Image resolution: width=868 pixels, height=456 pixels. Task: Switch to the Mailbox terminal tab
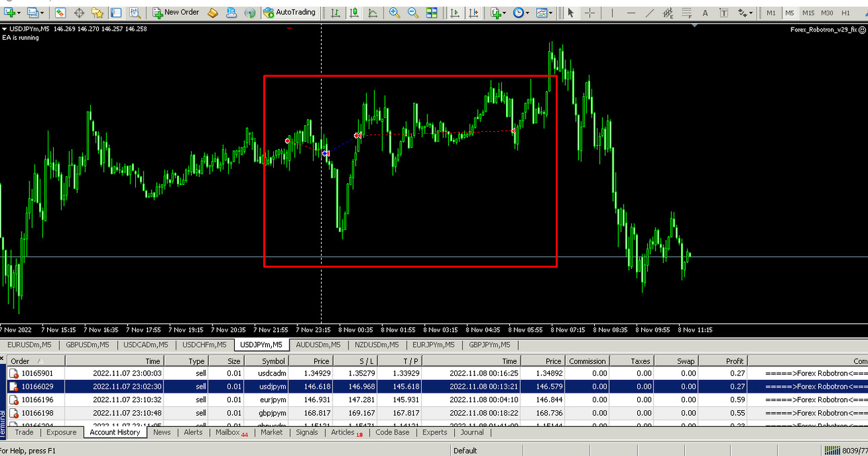pos(231,432)
